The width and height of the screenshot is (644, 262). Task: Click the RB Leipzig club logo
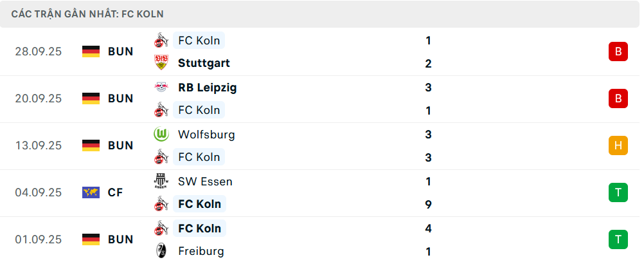(x=161, y=88)
